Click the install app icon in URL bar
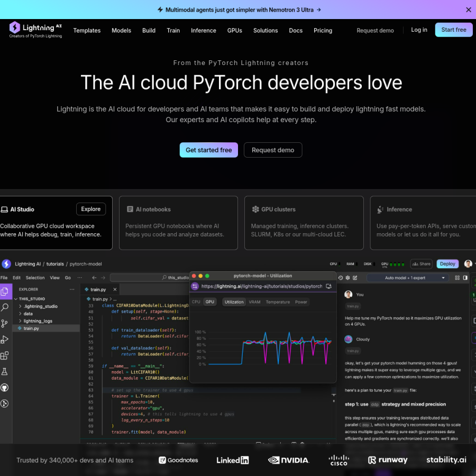Screen dimensions: 476x476 click(x=328, y=286)
